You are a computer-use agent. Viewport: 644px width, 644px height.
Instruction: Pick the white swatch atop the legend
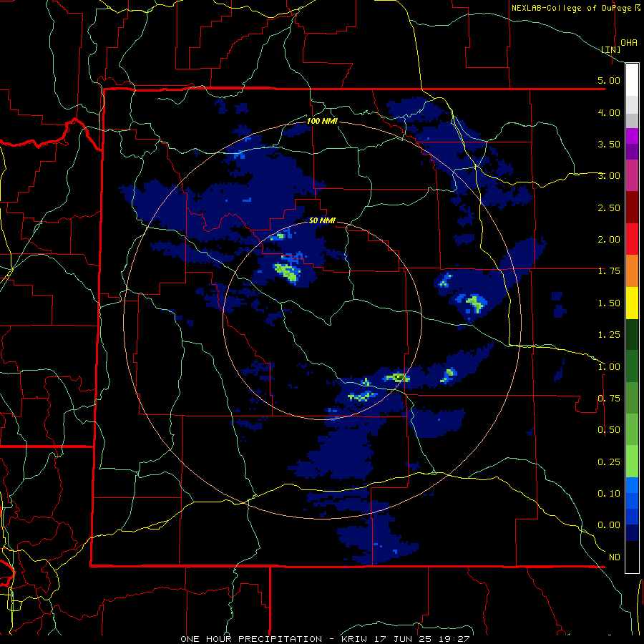[x=632, y=80]
